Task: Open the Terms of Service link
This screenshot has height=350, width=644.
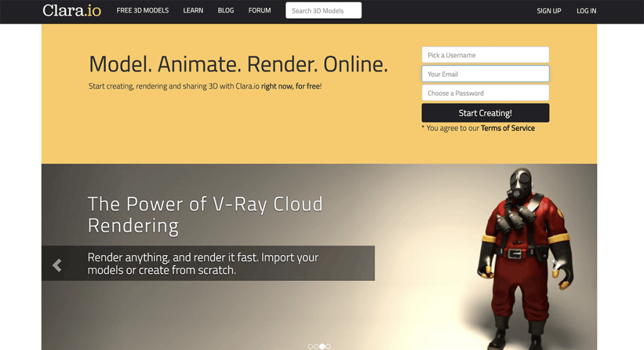Action: click(507, 128)
